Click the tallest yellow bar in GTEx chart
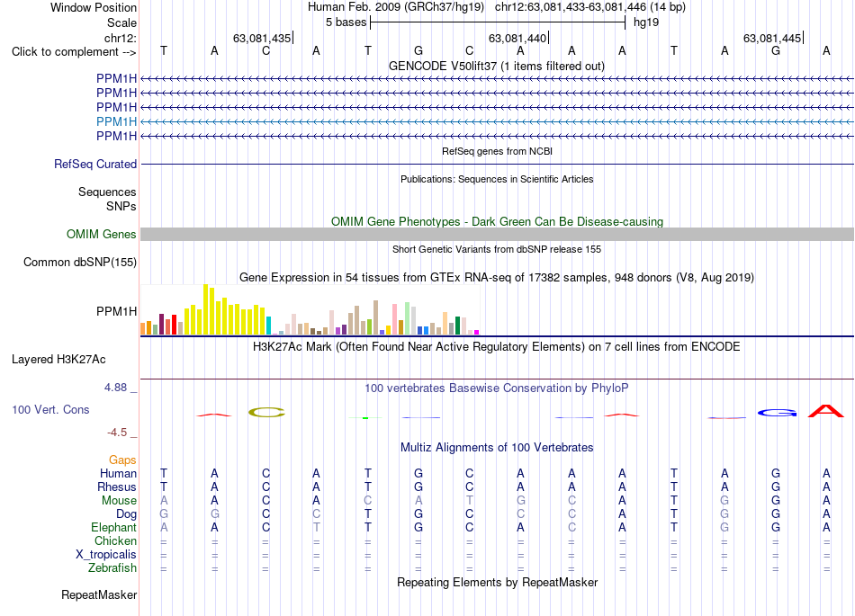The width and height of the screenshot is (855, 616). [205, 309]
